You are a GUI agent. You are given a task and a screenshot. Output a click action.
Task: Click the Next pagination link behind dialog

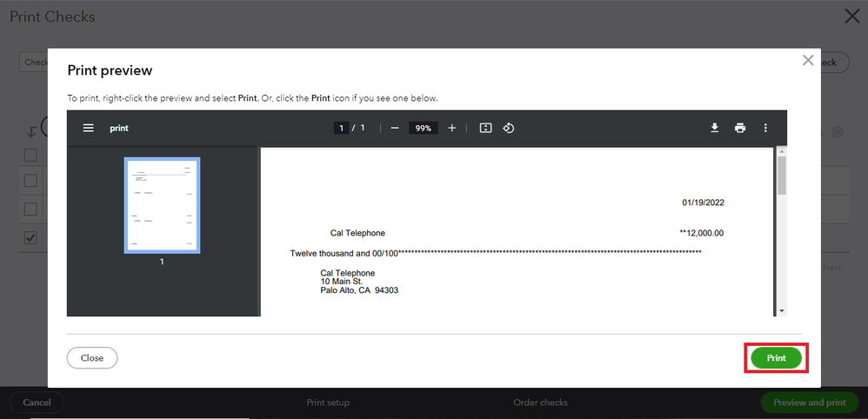coord(831,268)
